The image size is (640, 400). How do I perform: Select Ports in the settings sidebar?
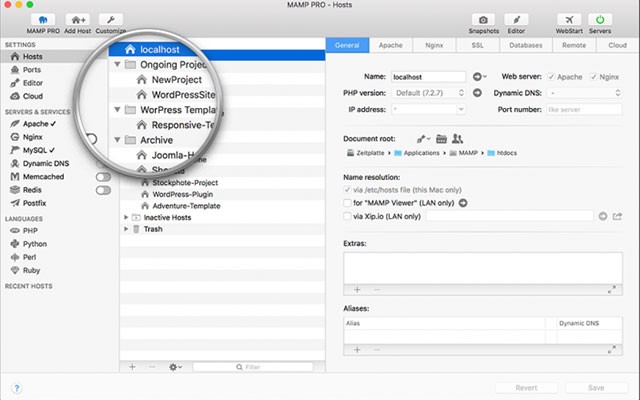(x=31, y=70)
